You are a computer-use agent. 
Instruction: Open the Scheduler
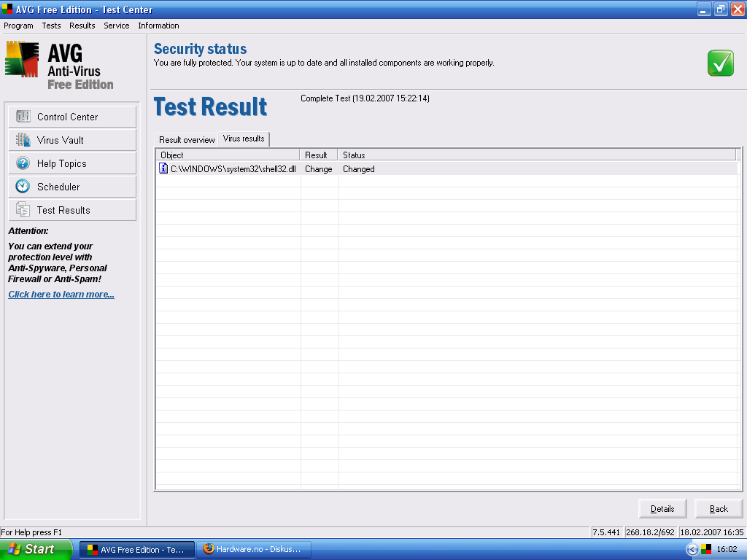tap(72, 187)
